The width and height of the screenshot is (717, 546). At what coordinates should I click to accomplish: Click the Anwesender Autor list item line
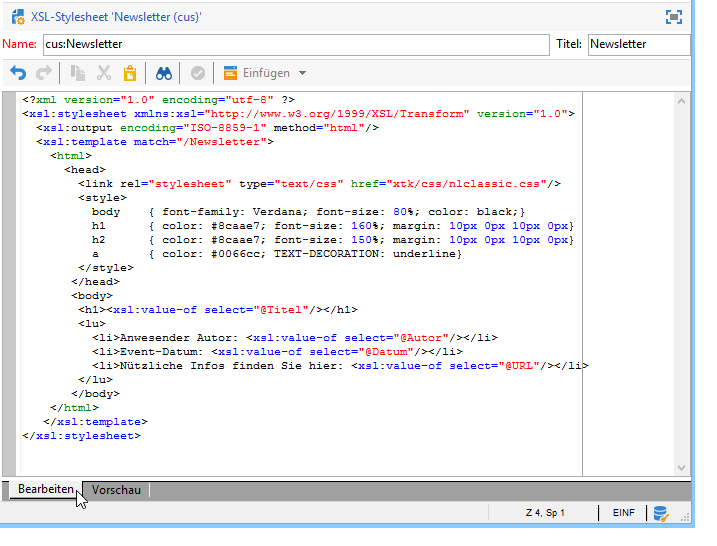294,338
